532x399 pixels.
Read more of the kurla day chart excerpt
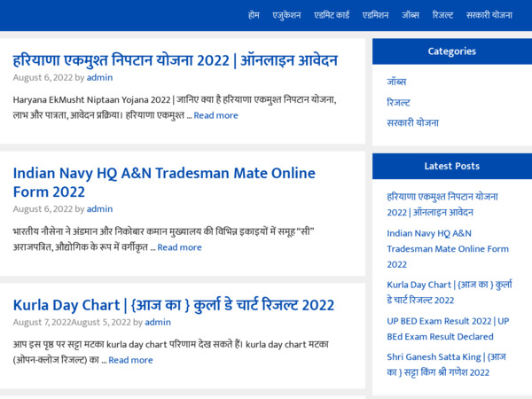(x=130, y=360)
